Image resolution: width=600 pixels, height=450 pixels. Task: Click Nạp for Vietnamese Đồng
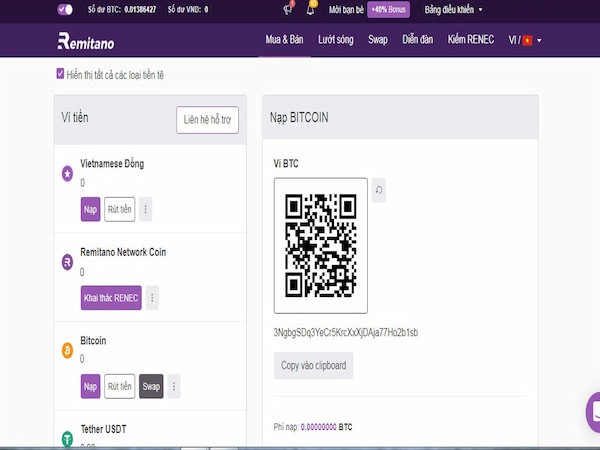(90, 209)
